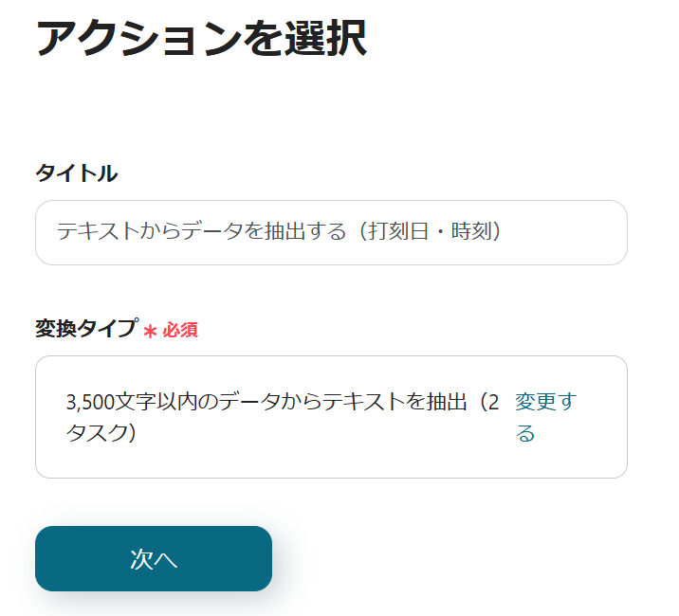The image size is (679, 616).
Task: Click the タイトル field label
Action: [x=77, y=172]
